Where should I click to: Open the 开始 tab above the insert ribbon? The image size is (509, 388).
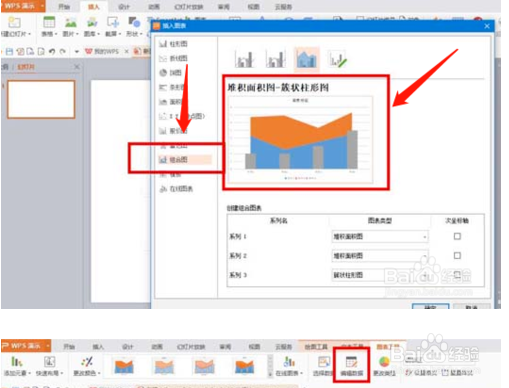(x=64, y=7)
